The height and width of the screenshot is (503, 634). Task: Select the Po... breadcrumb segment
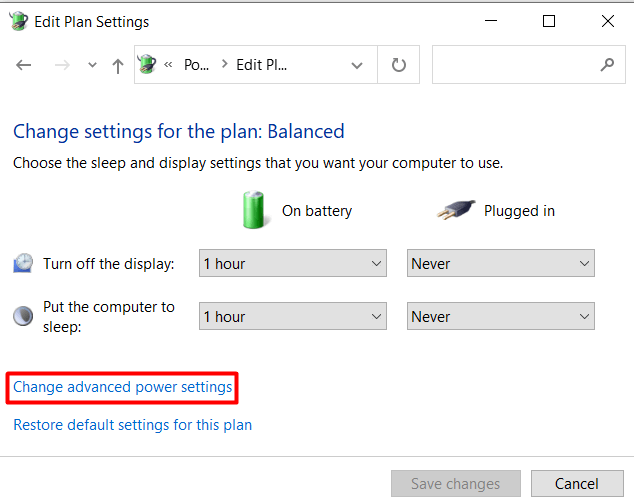click(197, 65)
